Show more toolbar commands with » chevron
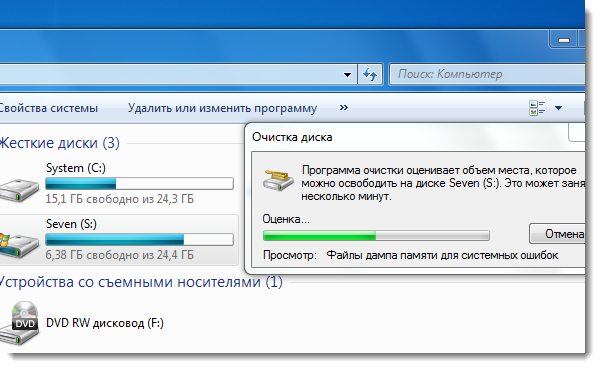The width and height of the screenshot is (600, 368). 344,107
